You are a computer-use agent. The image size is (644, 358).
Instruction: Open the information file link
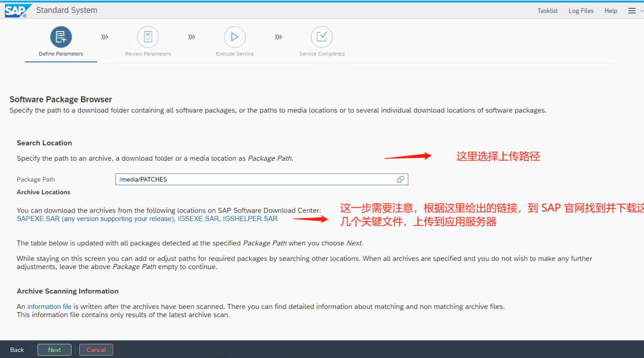click(x=49, y=307)
